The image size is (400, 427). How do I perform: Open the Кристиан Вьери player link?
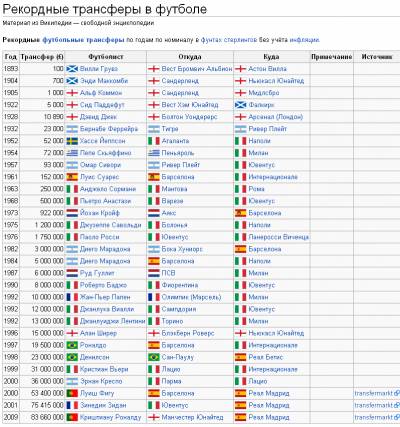click(x=104, y=369)
